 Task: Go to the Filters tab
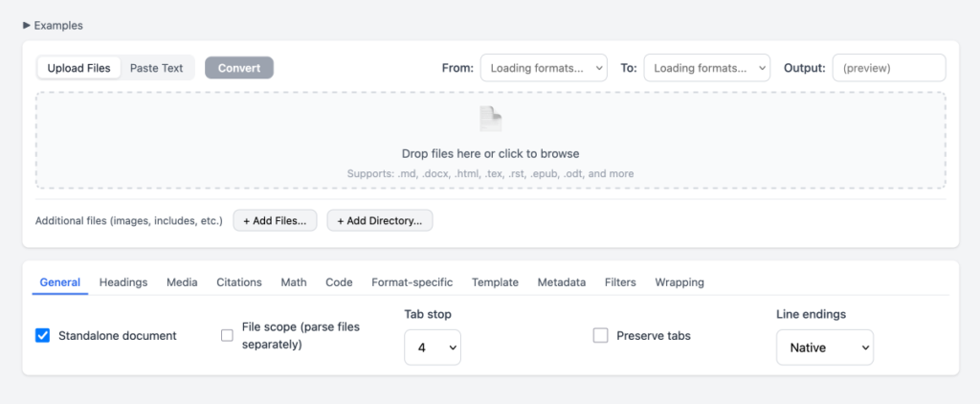pyautogui.click(x=620, y=282)
